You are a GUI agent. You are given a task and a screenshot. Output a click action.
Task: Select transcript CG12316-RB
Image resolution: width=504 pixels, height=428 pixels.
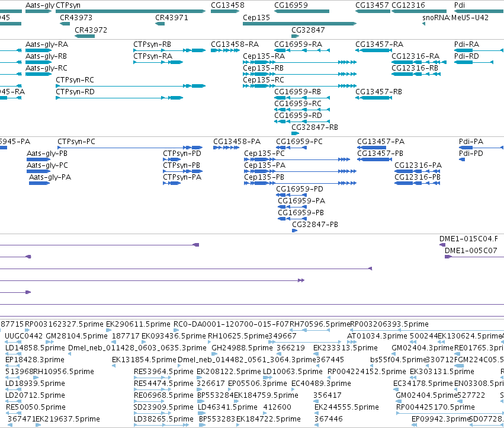[x=416, y=74]
